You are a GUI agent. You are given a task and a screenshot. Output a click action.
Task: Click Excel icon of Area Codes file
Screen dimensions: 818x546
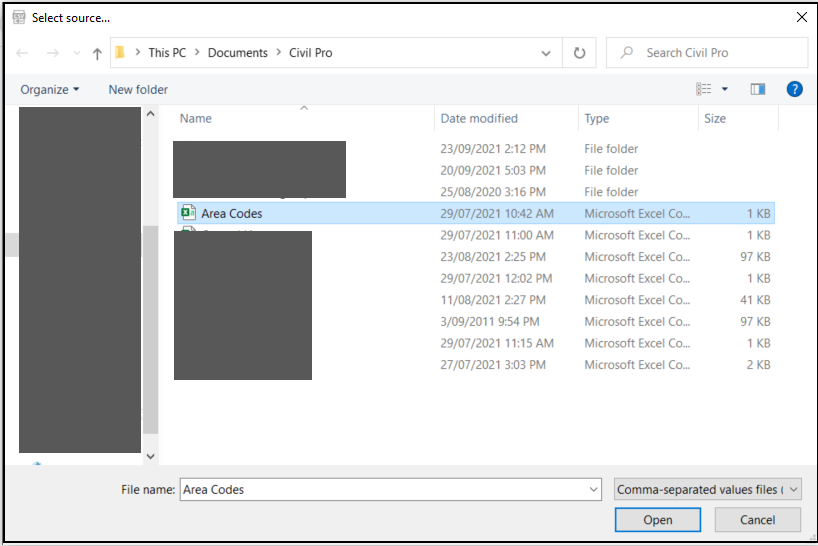coord(188,213)
